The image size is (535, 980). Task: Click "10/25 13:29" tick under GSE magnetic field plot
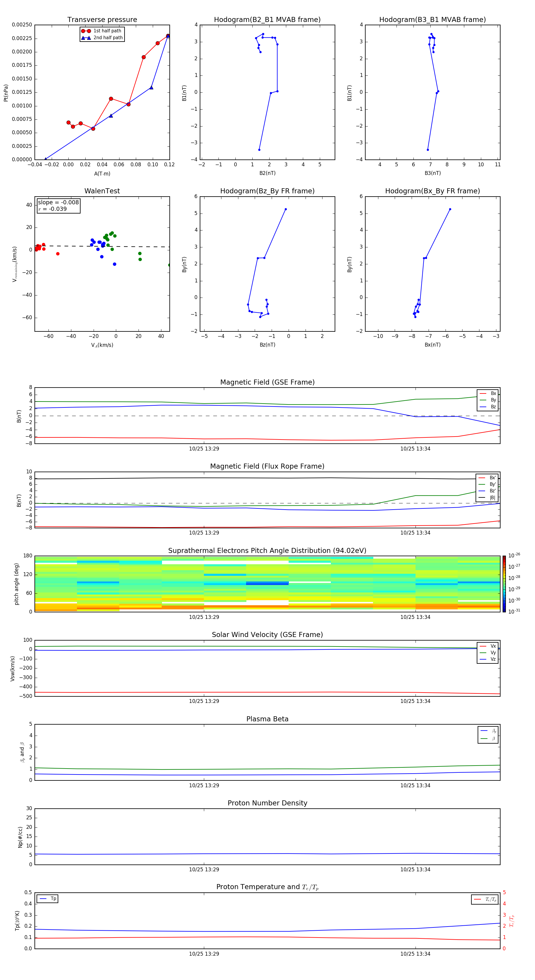point(204,449)
